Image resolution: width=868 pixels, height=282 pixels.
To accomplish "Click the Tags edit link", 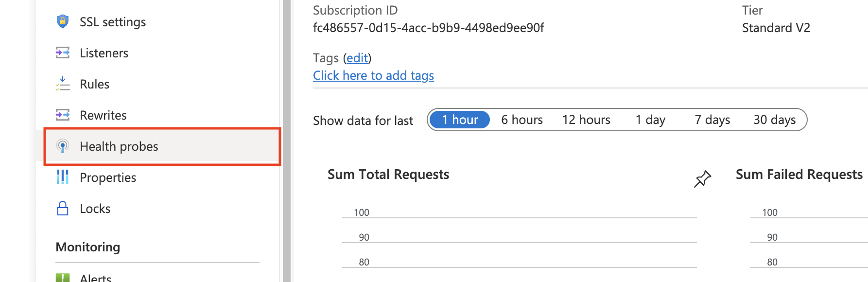I will pyautogui.click(x=357, y=58).
